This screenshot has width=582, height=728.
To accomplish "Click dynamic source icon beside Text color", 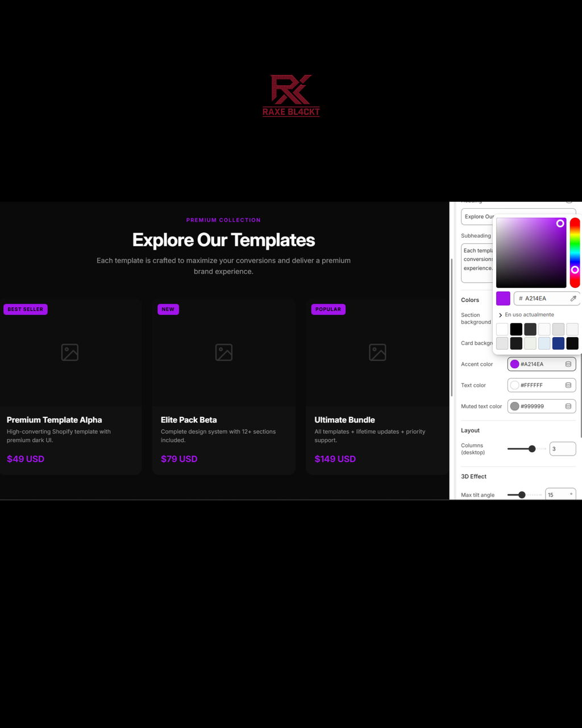I will tap(568, 385).
